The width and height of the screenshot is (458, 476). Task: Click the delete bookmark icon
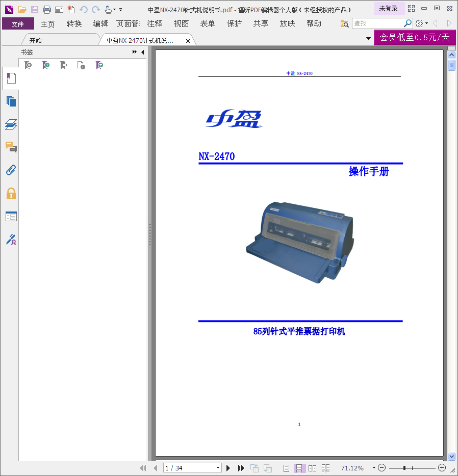[28, 65]
